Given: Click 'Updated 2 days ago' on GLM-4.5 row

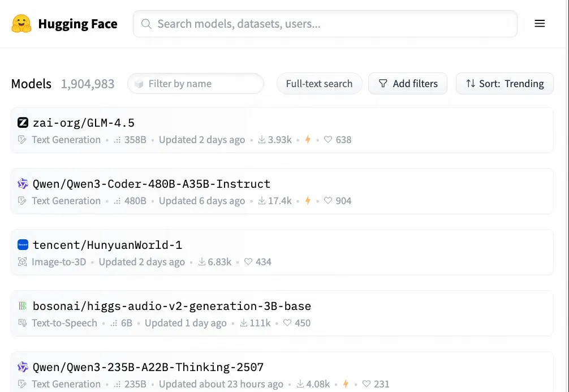Looking at the screenshot, I should point(202,140).
